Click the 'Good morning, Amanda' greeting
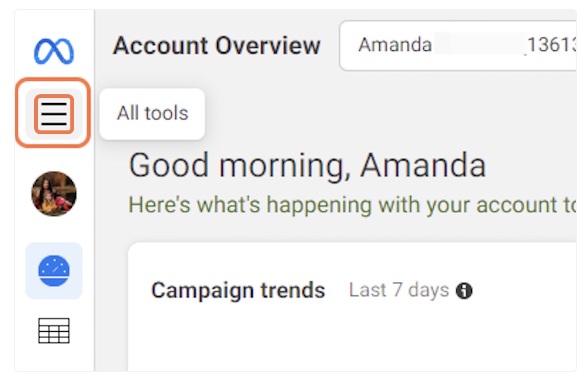The image size is (588, 380). pyautogui.click(x=307, y=166)
